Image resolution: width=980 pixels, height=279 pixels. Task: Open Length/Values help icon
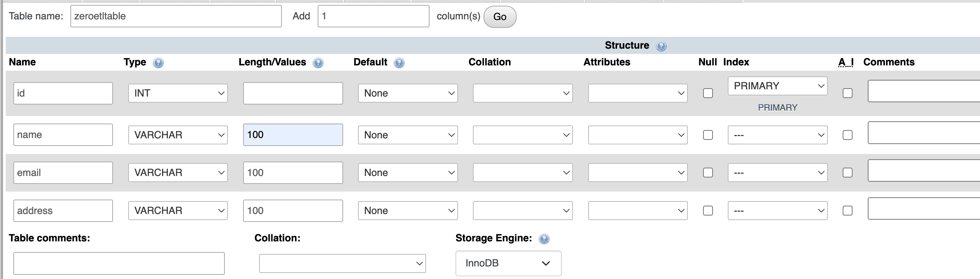click(x=318, y=63)
